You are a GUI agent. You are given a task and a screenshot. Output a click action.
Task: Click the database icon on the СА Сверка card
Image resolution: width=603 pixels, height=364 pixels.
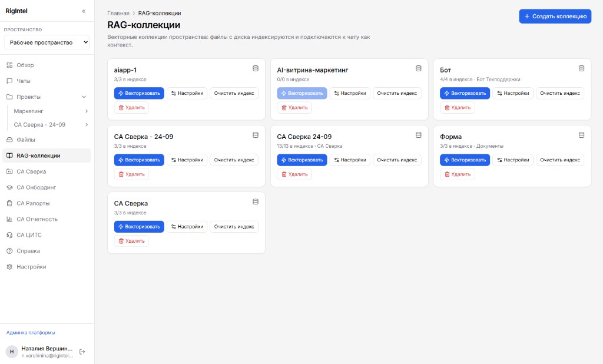(x=256, y=201)
